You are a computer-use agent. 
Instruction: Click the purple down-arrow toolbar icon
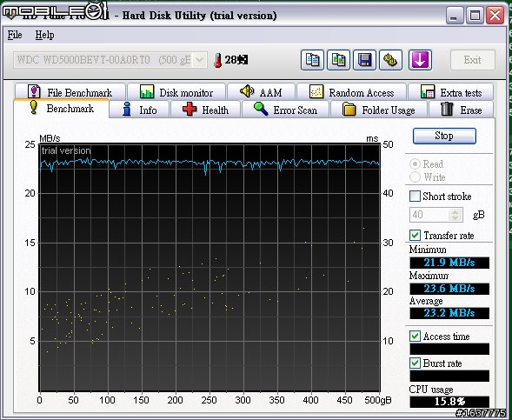(420, 60)
